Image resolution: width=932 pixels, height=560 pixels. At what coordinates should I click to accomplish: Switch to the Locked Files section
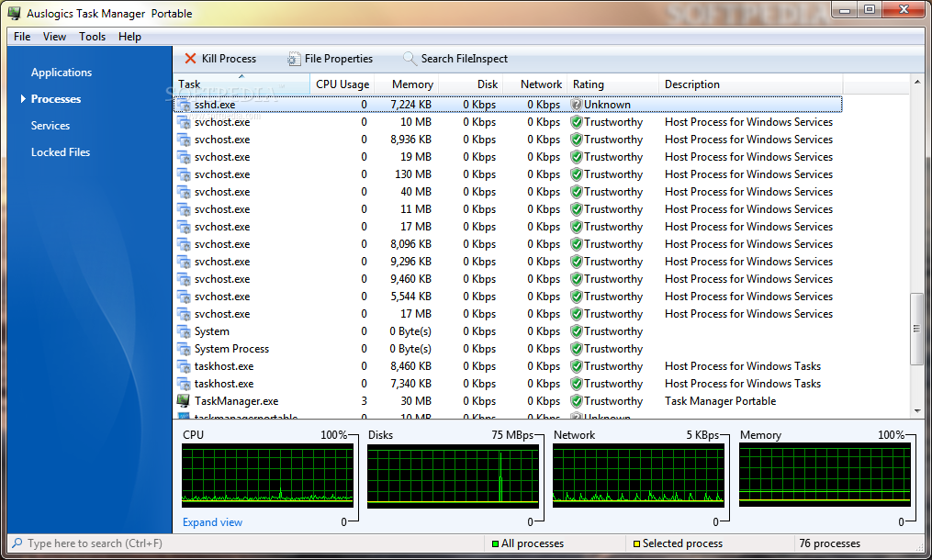pyautogui.click(x=60, y=152)
